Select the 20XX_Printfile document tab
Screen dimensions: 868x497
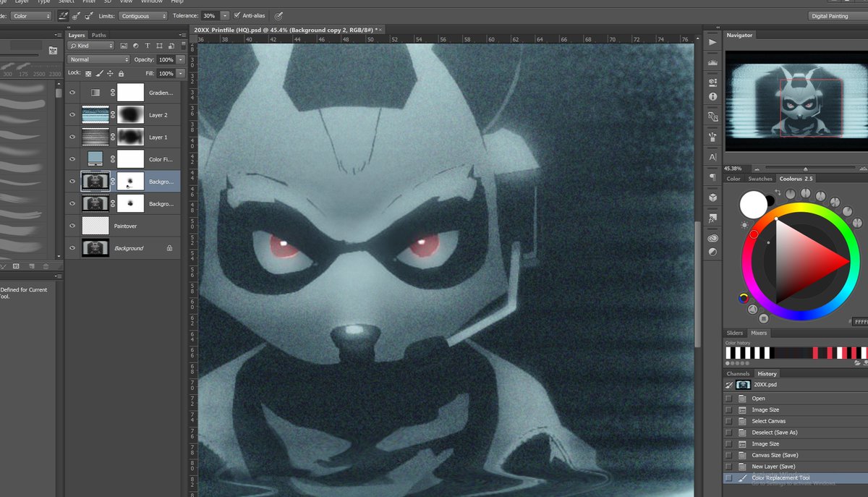click(286, 29)
